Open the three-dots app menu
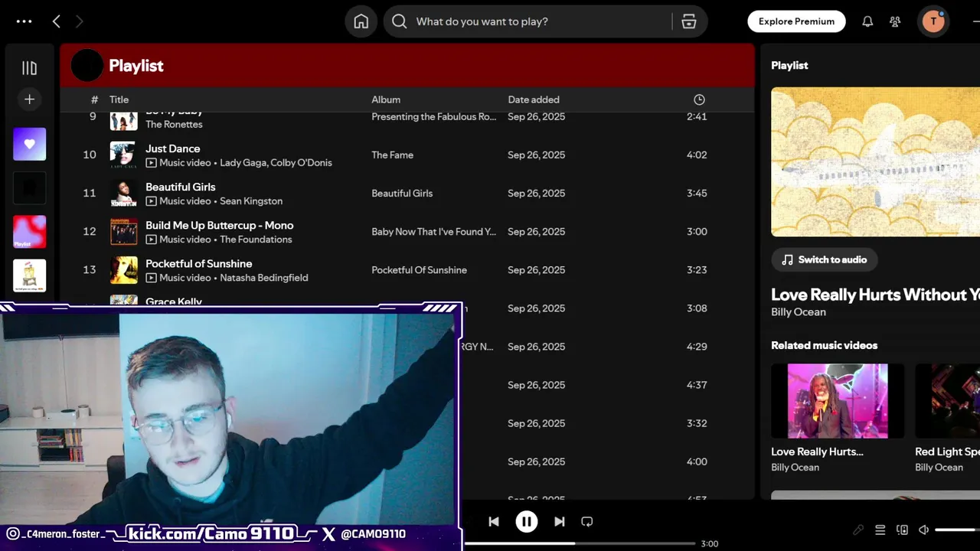The height and width of the screenshot is (551, 980). point(24,21)
